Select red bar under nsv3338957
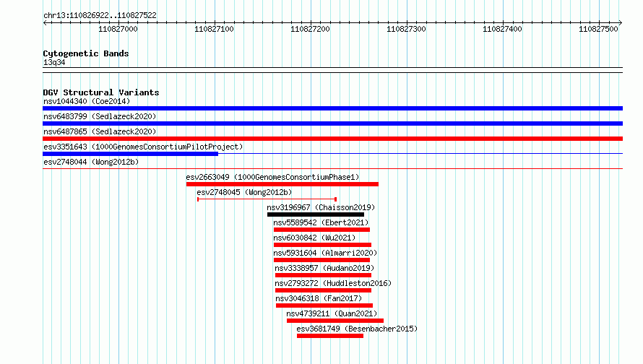 [323, 275]
